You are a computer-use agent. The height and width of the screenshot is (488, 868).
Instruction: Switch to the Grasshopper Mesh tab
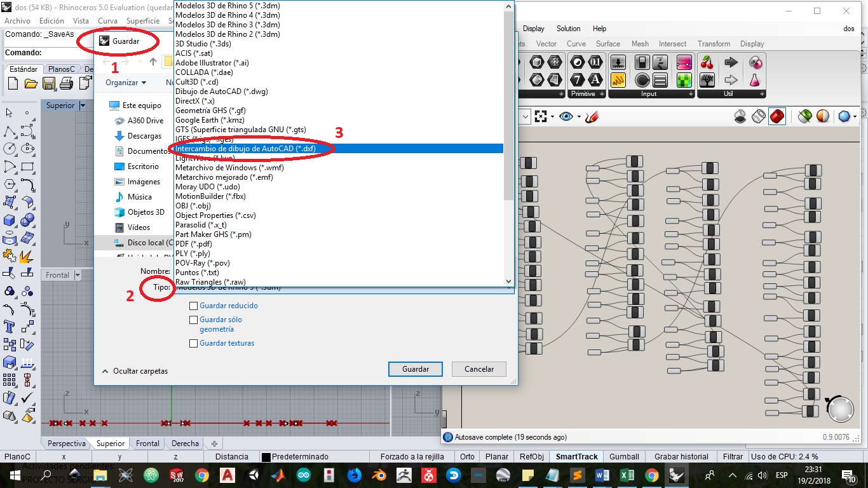[640, 44]
